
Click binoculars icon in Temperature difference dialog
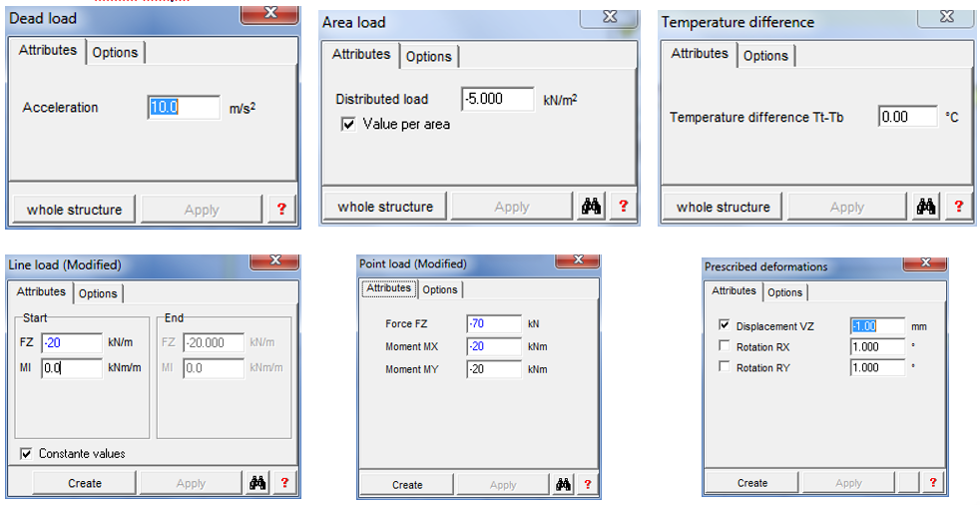tap(927, 207)
